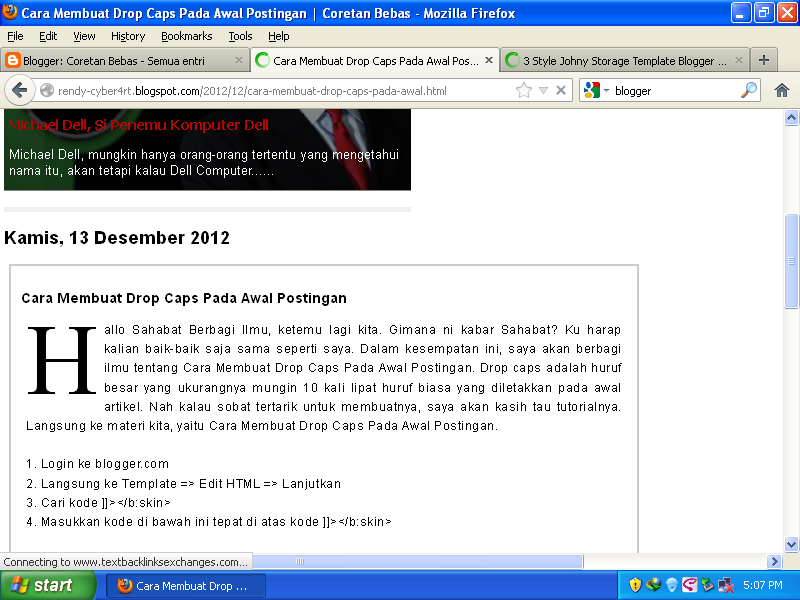
Task: Open the Windows Start menu
Action: 48,585
